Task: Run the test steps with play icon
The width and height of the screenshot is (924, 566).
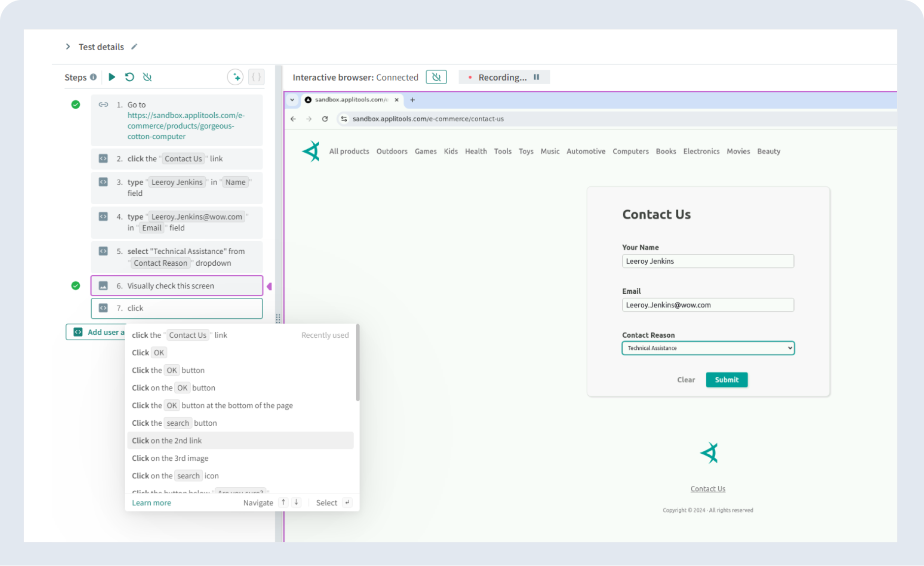Action: [112, 77]
